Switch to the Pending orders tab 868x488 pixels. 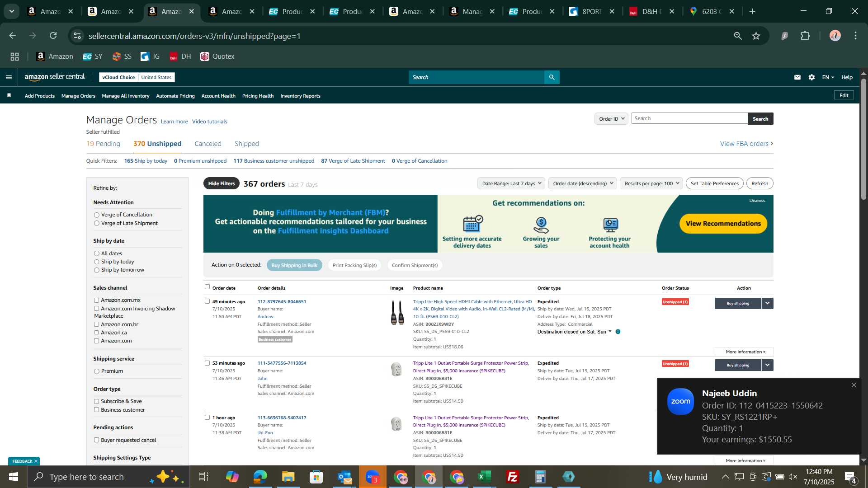[103, 144]
